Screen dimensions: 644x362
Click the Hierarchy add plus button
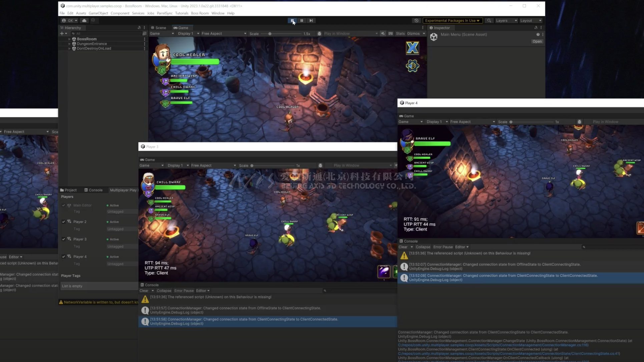pos(62,34)
